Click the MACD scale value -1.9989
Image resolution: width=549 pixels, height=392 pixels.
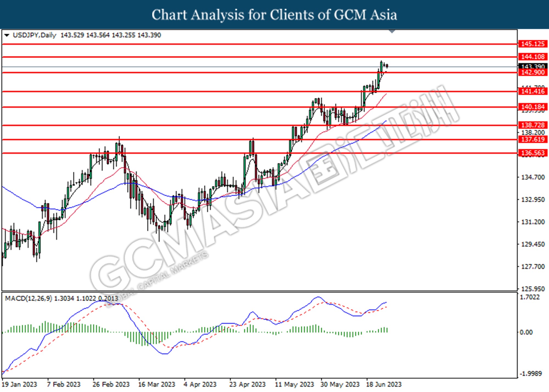(530, 374)
